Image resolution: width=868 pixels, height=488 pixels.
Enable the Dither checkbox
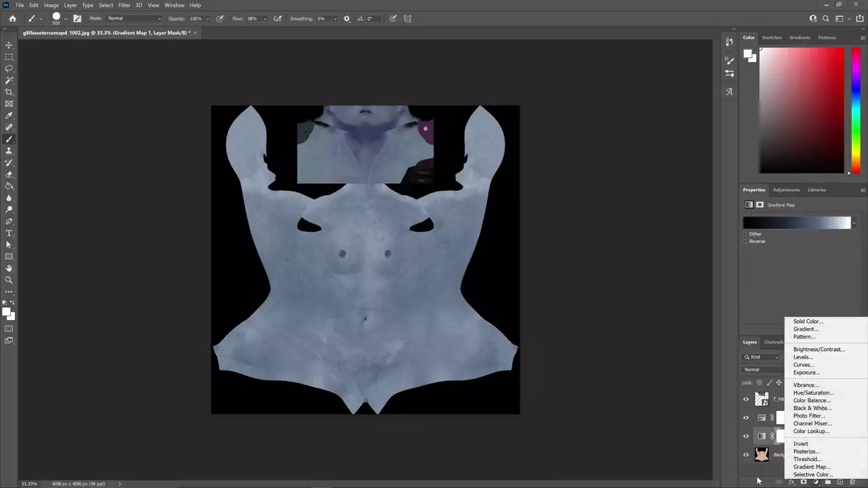point(745,234)
